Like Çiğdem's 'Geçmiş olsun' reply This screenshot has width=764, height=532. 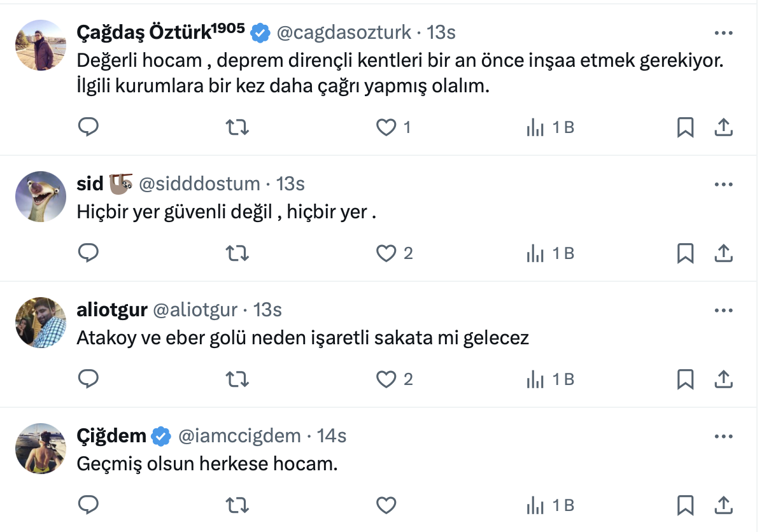pos(386,506)
